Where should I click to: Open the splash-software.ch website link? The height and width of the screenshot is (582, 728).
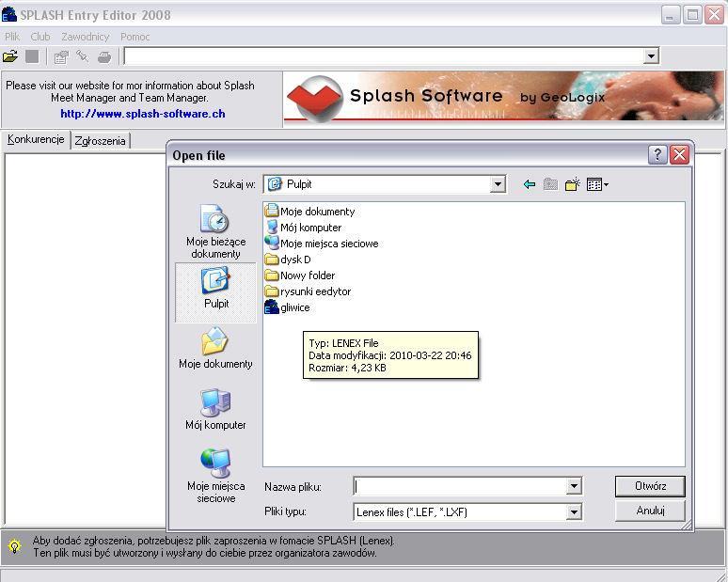[x=143, y=114]
